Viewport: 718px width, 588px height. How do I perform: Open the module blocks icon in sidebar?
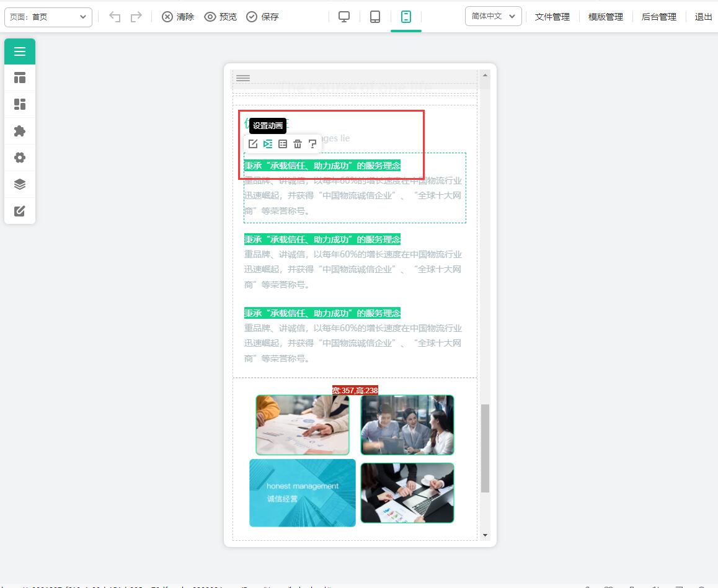tap(20, 104)
